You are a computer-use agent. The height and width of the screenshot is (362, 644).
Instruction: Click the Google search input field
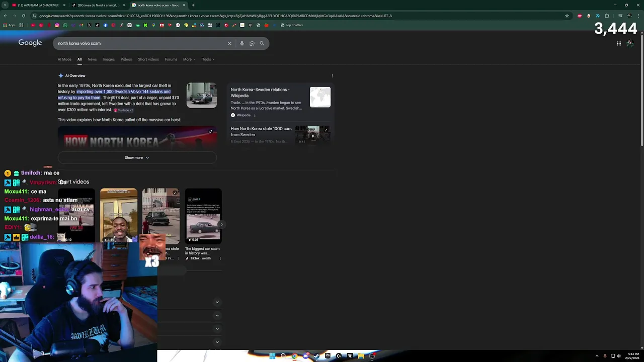pyautogui.click(x=141, y=43)
